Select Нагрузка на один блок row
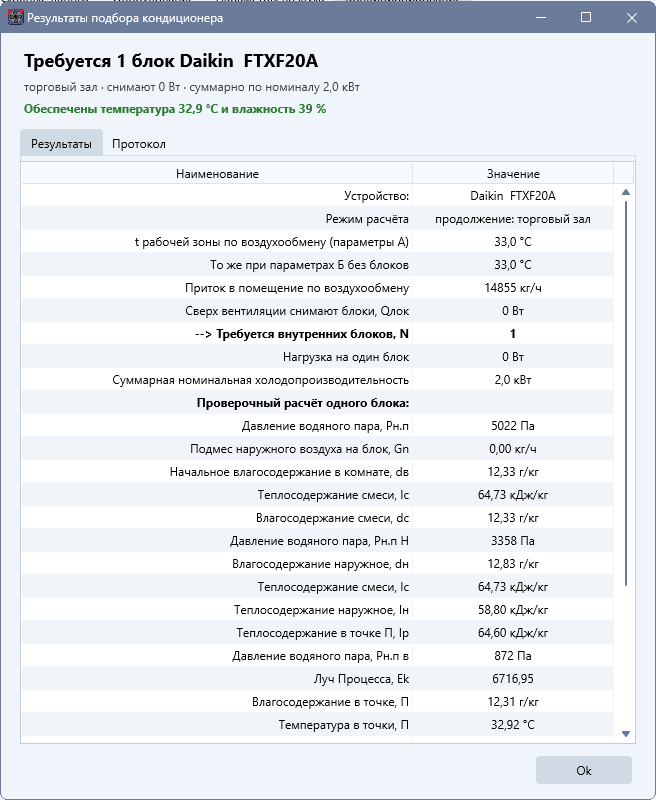The image size is (656, 800). [317, 357]
